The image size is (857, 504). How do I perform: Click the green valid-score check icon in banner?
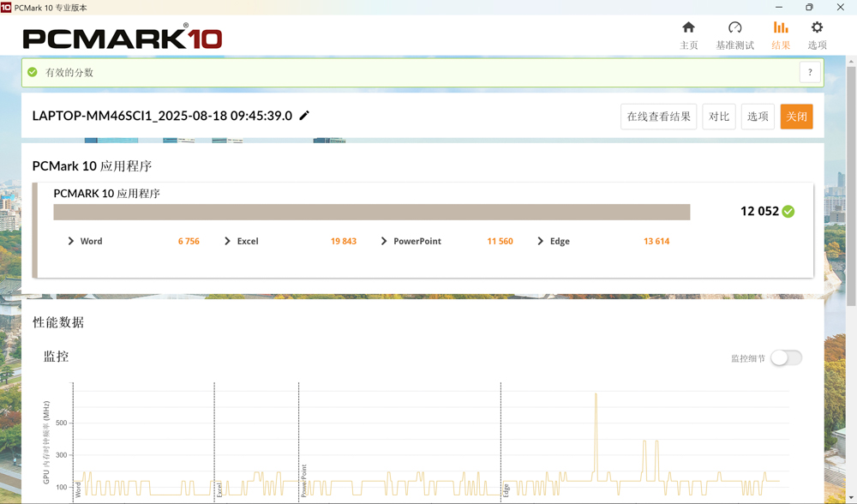point(33,72)
